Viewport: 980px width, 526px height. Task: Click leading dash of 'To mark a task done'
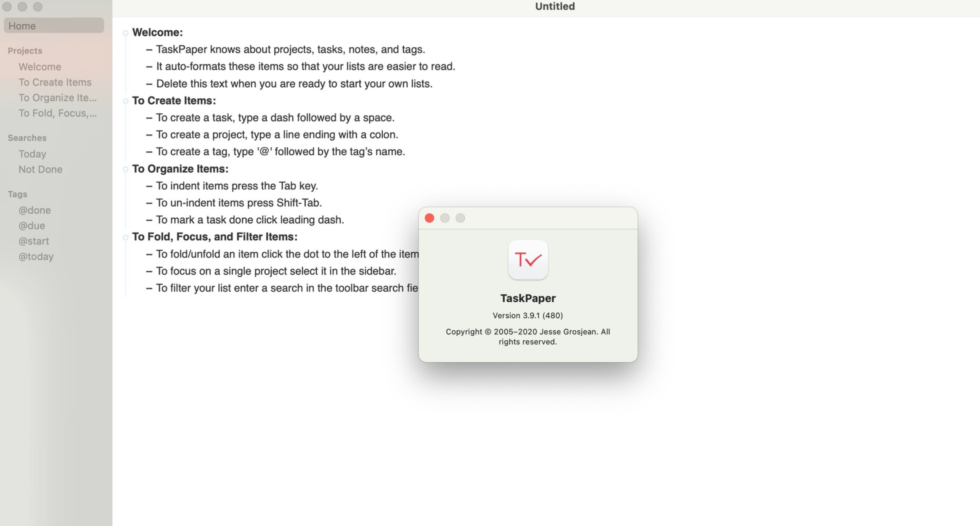[x=149, y=220]
